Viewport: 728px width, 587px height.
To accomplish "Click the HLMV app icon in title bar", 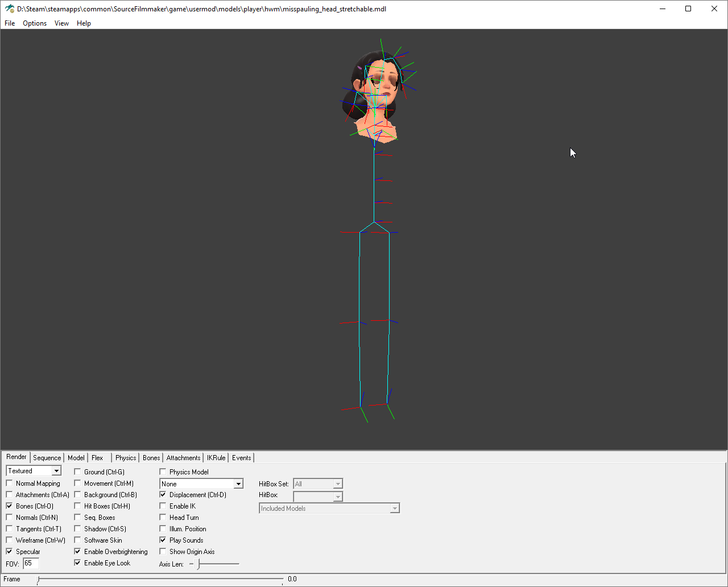I will 9,9.
